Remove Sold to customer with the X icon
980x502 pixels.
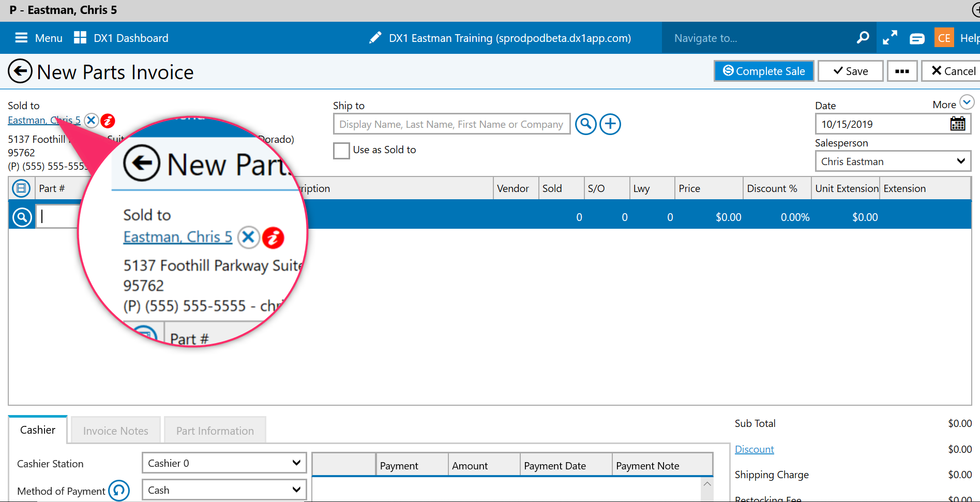91,121
